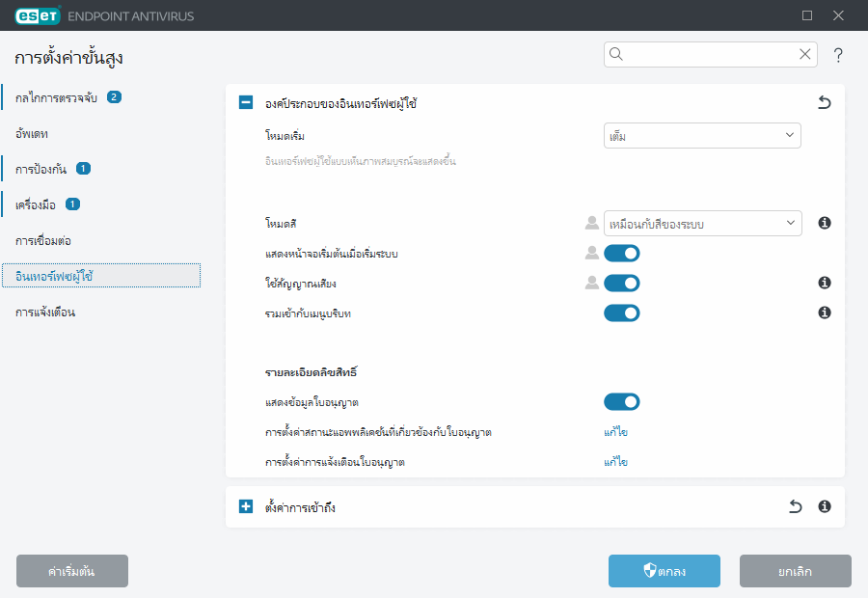Click องค์ประกอบของอินเทอร์เฟซผู้ใช้ section title

[341, 103]
